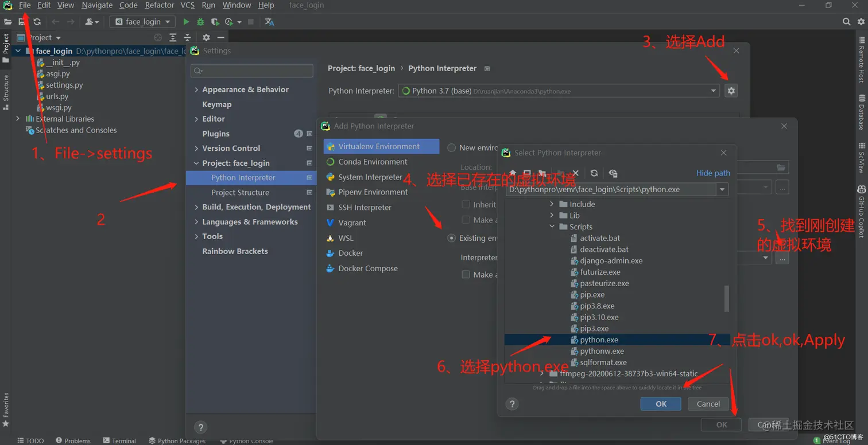Click the Interpreter browse ellipsis button
The height and width of the screenshot is (445, 868).
coord(782,258)
